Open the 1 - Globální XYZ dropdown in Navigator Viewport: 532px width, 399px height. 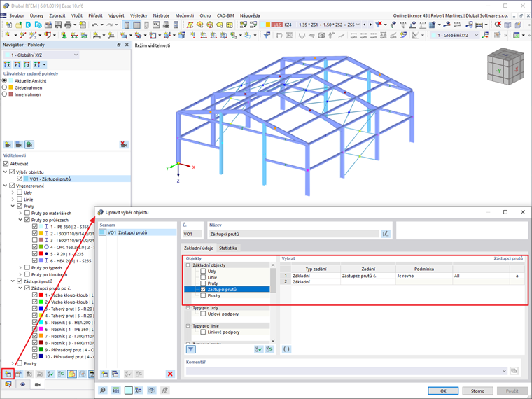tap(41, 55)
